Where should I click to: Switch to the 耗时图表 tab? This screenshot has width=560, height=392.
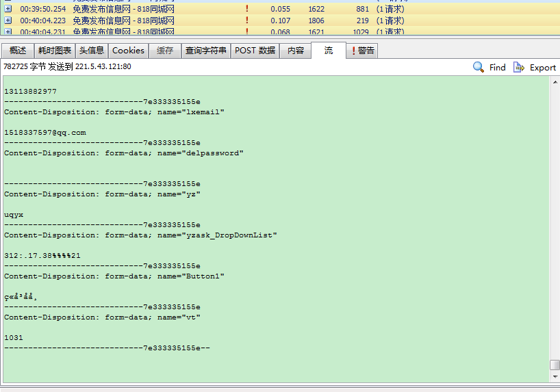click(x=55, y=51)
